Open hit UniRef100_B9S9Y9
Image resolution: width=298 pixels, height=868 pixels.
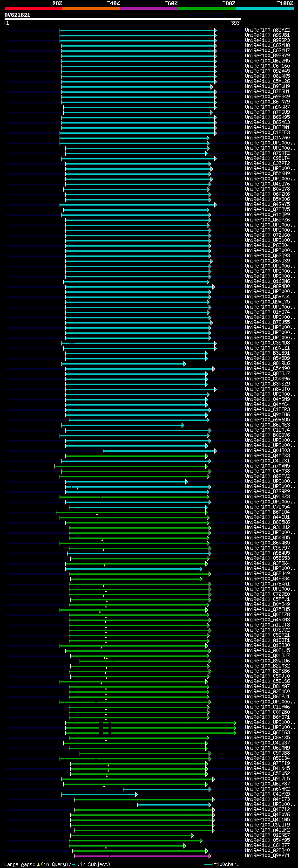[x=267, y=55]
